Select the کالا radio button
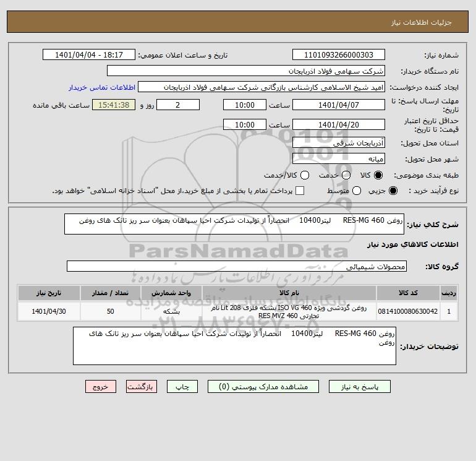 (378, 175)
